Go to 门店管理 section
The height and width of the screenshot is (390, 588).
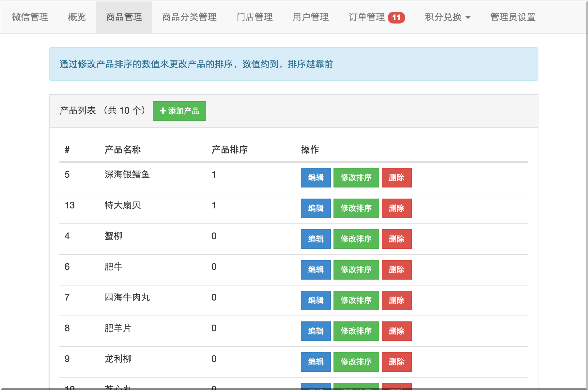tap(255, 17)
